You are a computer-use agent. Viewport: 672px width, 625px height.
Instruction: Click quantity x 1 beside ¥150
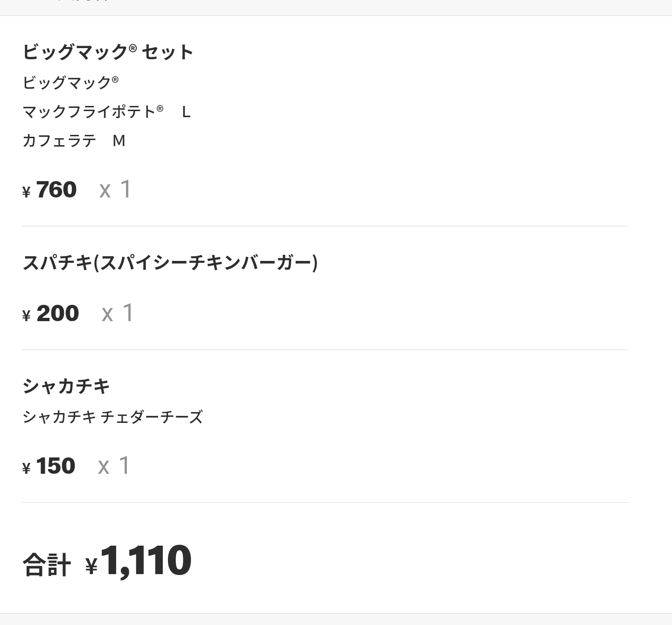pyautogui.click(x=114, y=466)
